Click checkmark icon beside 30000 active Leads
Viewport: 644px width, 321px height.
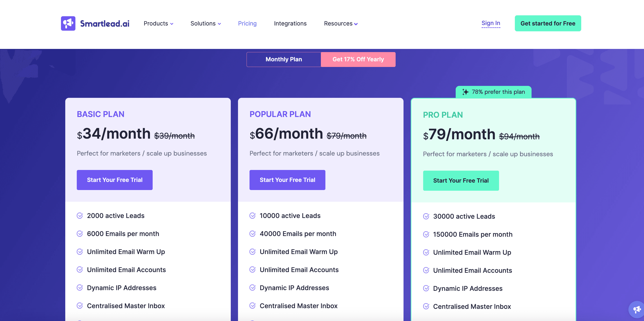click(x=426, y=216)
